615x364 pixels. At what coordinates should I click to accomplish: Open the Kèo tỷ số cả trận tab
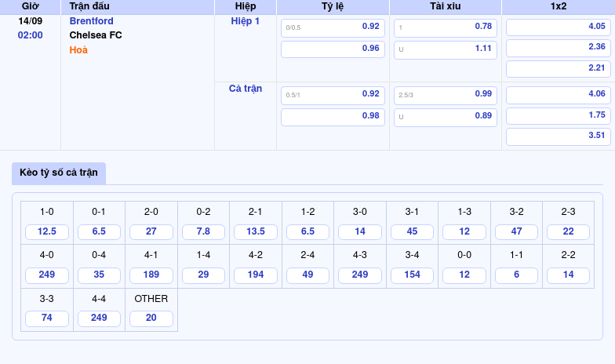pos(59,173)
